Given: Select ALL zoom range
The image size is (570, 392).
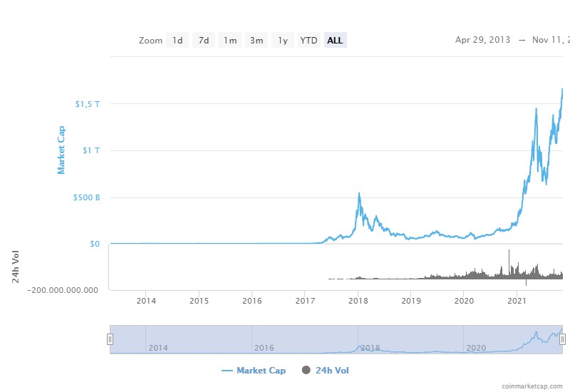Looking at the screenshot, I should click(335, 41).
